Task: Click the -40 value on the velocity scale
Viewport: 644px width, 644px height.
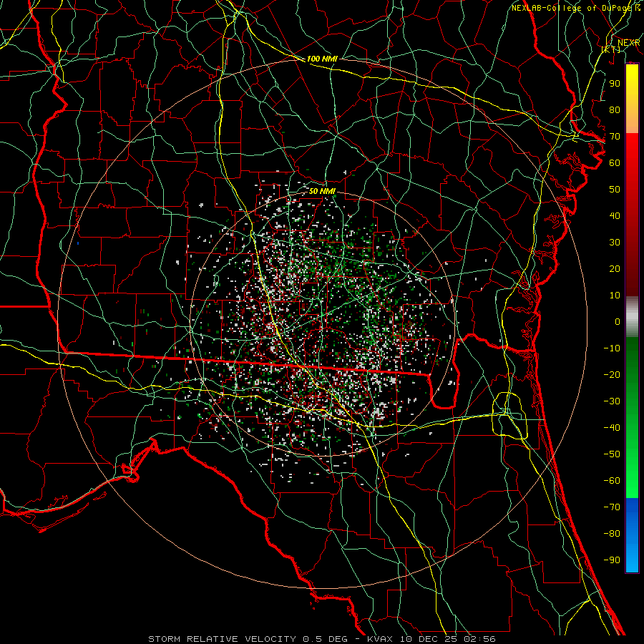Action: [x=612, y=428]
